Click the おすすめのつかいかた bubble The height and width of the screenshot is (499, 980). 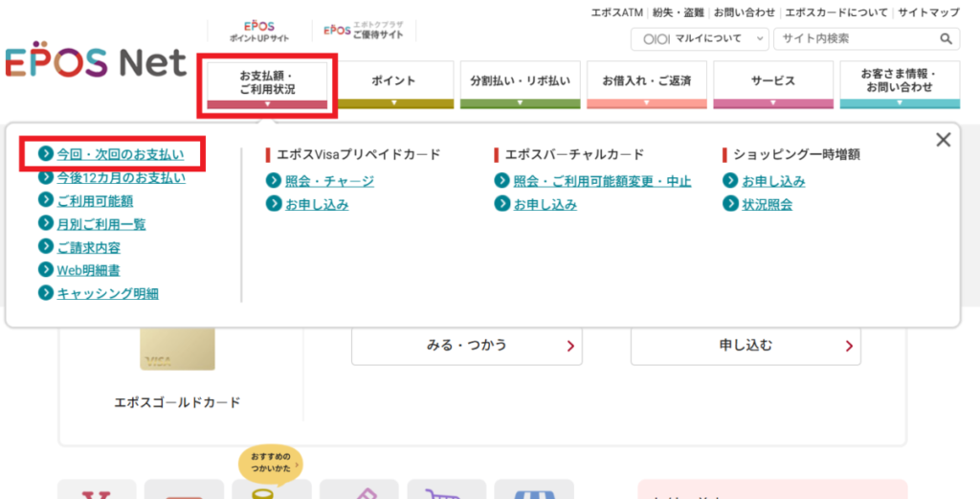[x=271, y=463]
